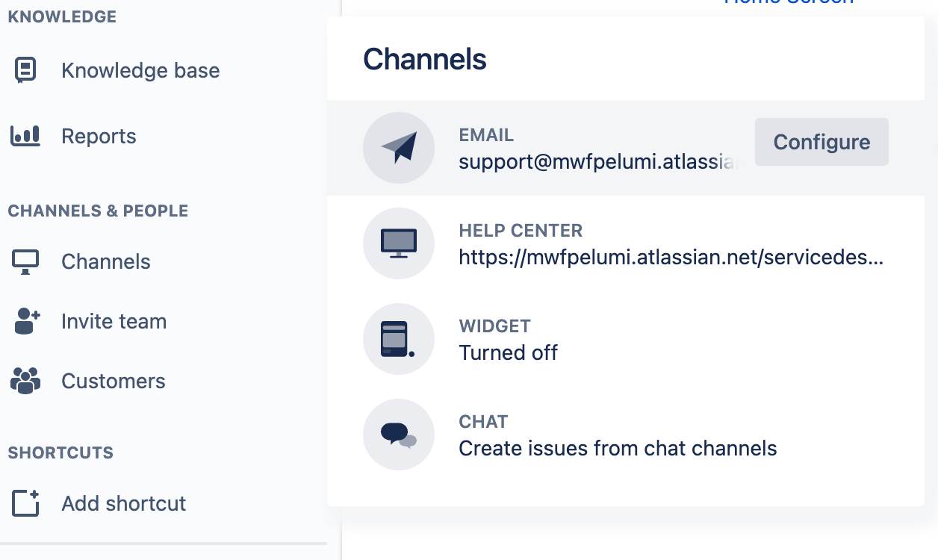Select the Customers group icon
This screenshot has height=560, width=938.
pos(25,380)
